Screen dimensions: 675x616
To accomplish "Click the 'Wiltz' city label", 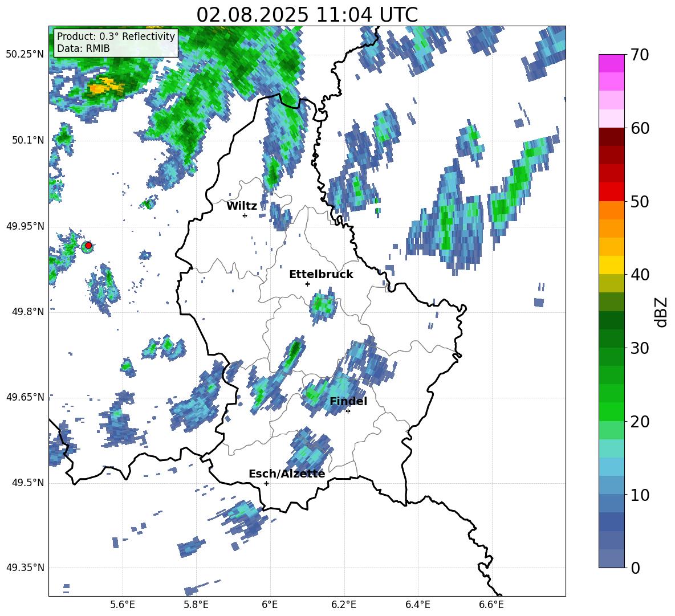I will pos(242,206).
